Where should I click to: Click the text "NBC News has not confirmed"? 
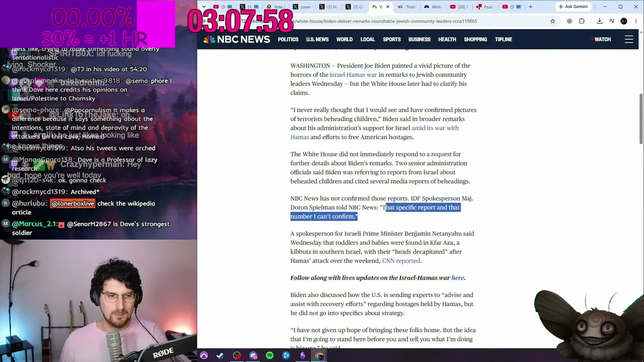point(330,199)
